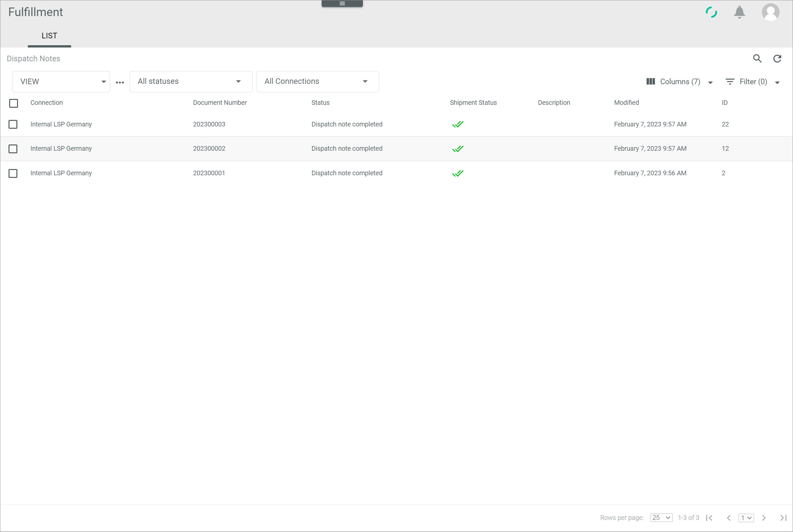The height and width of the screenshot is (532, 793).
Task: Open the user profile avatar
Action: (770, 12)
